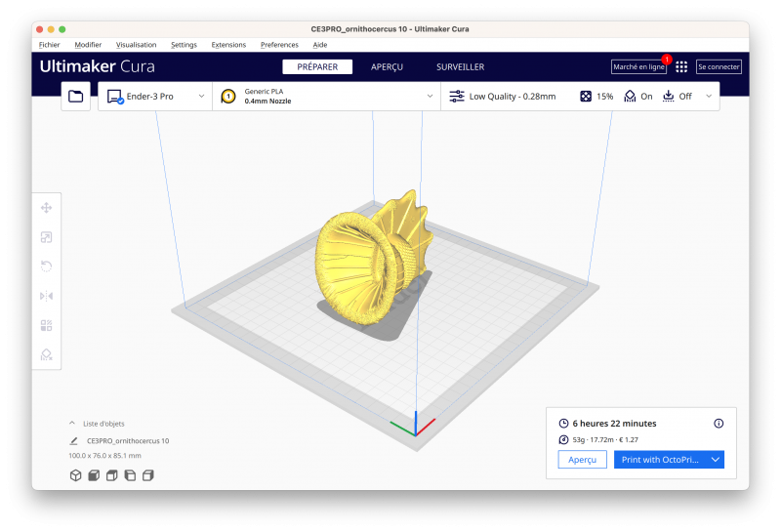
Task: Click the pencil edit icon beside object name
Action: pos(74,441)
